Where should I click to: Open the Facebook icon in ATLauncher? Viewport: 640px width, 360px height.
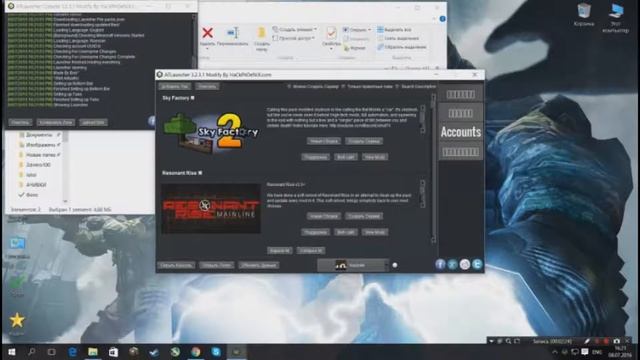coord(440,264)
